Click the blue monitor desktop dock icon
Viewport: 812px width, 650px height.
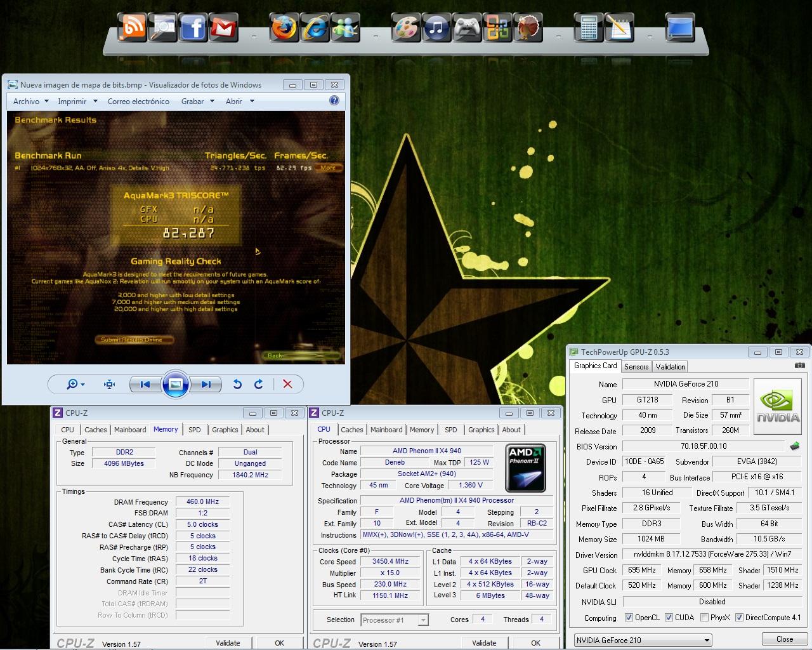(x=680, y=27)
